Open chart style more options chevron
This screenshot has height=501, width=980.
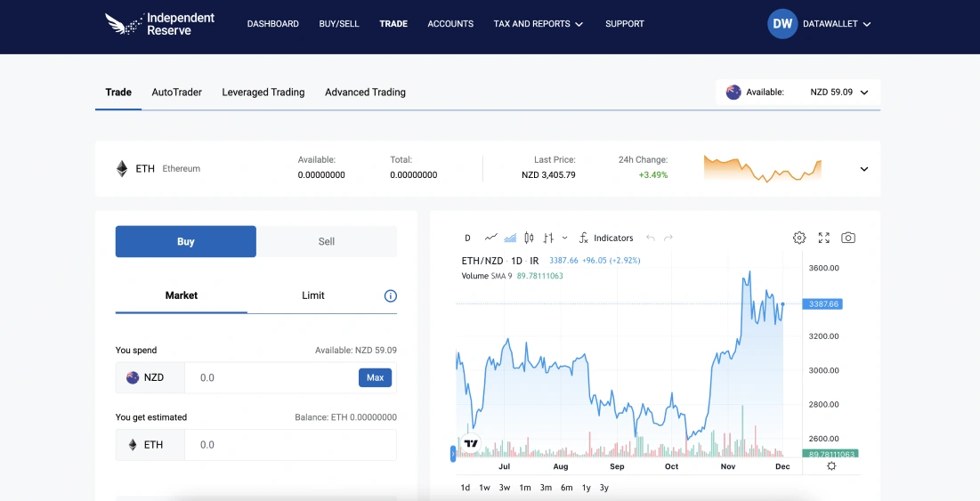[565, 238]
